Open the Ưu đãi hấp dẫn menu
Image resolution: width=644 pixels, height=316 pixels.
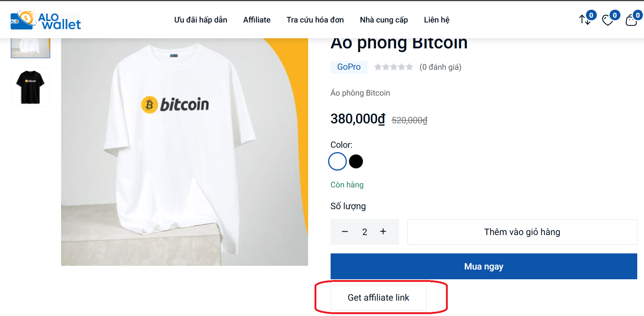click(x=201, y=20)
